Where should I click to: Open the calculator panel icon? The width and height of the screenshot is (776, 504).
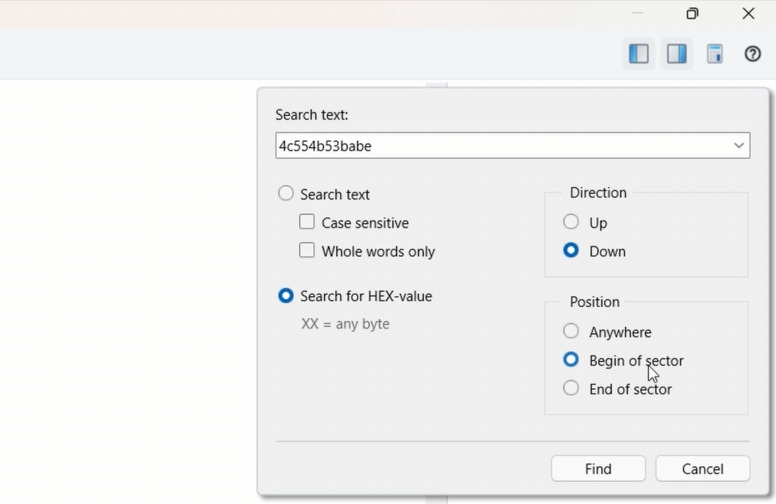715,53
